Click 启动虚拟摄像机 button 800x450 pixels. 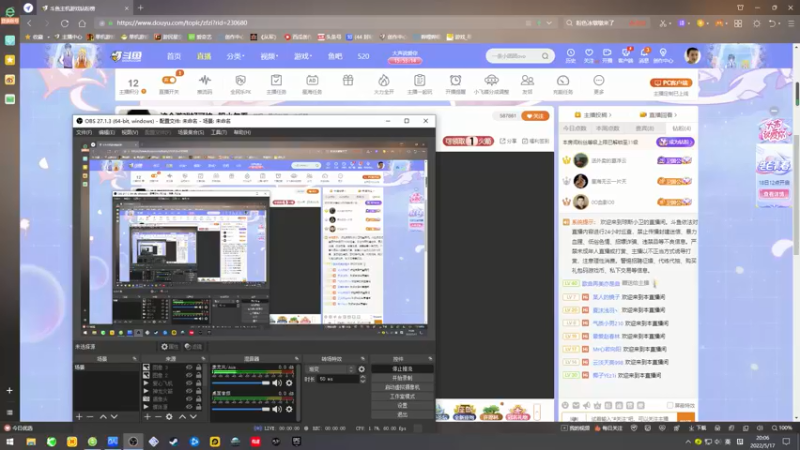(x=402, y=387)
